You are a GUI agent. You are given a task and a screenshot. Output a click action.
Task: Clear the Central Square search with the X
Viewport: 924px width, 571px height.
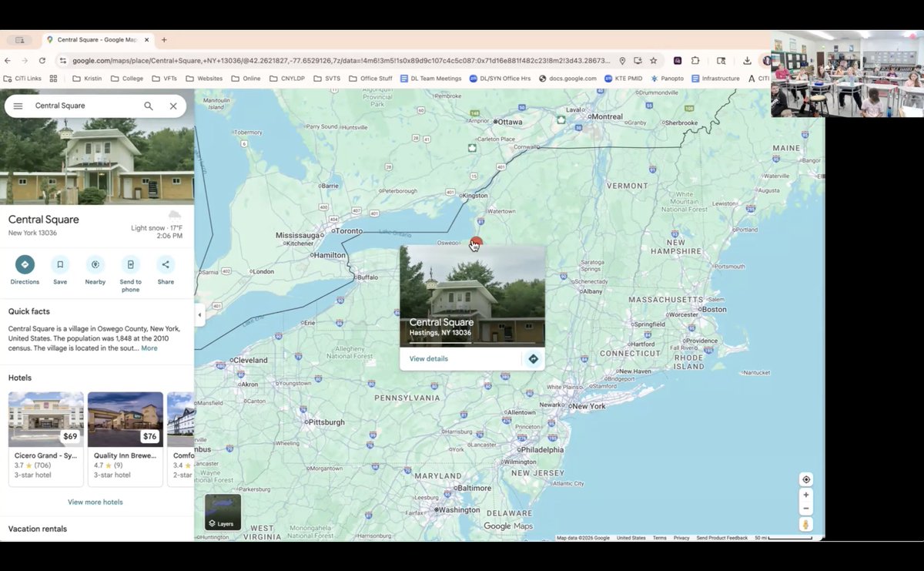coord(173,106)
